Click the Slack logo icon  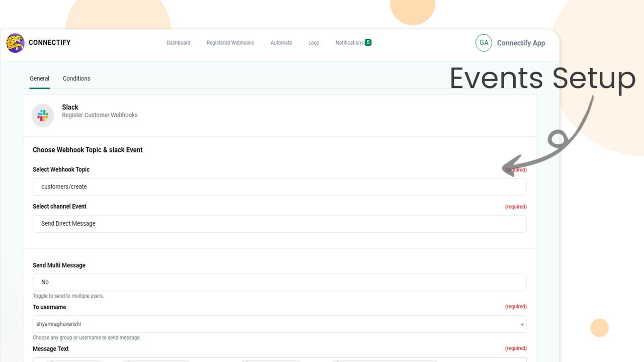(x=43, y=116)
